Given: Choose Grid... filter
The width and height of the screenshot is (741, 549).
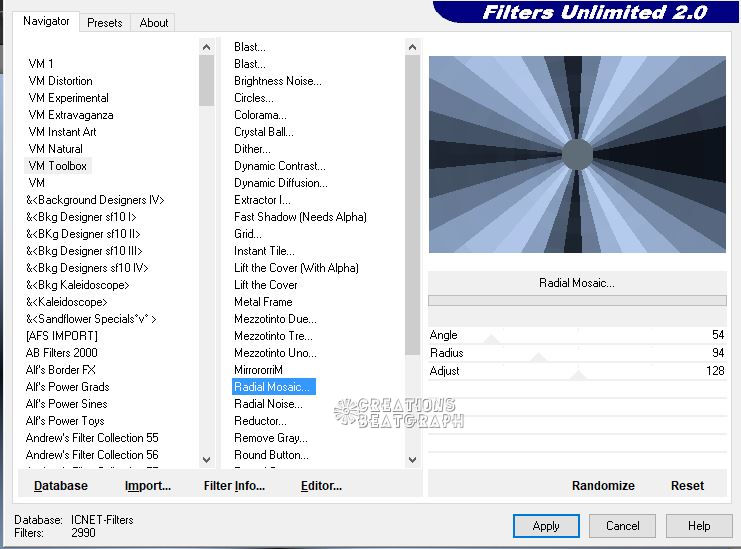Looking at the screenshot, I should [x=248, y=234].
